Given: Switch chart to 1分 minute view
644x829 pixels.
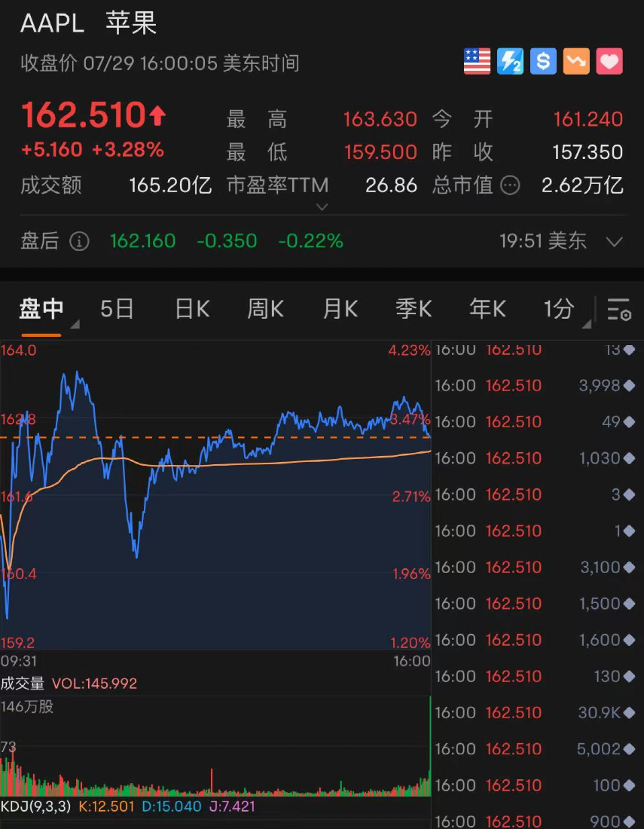Looking at the screenshot, I should [x=559, y=309].
